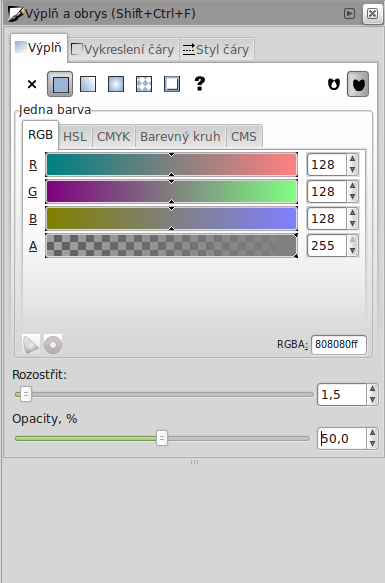
Task: Switch to the Vykreslení čáry tab
Action: [123, 49]
